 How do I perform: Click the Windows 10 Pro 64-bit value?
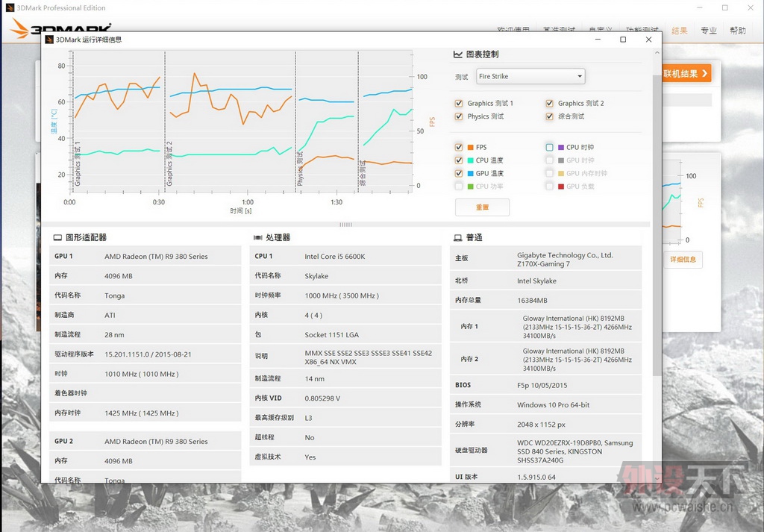point(553,405)
